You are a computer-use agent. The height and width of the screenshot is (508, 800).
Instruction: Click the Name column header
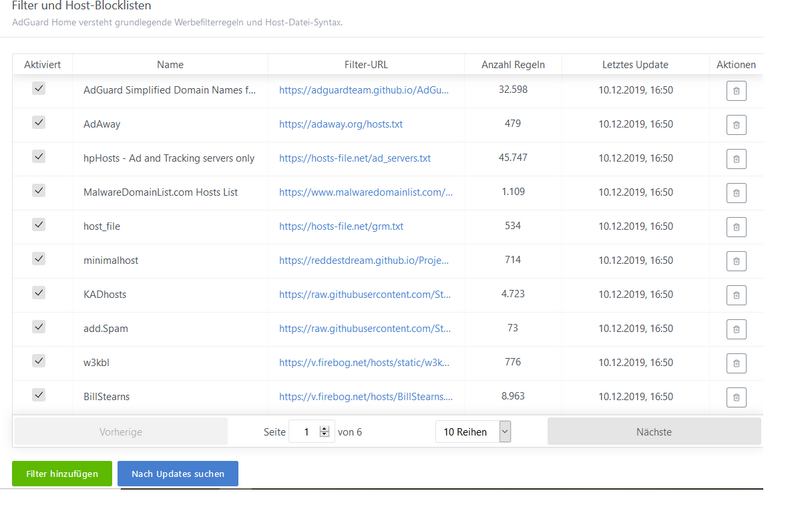170,65
